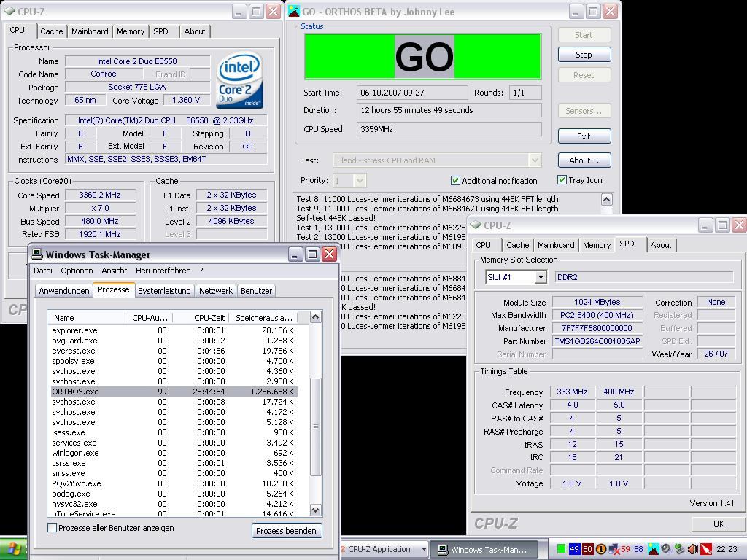Select the ORTHOS.exe process row
747x560 pixels.
coord(174,392)
